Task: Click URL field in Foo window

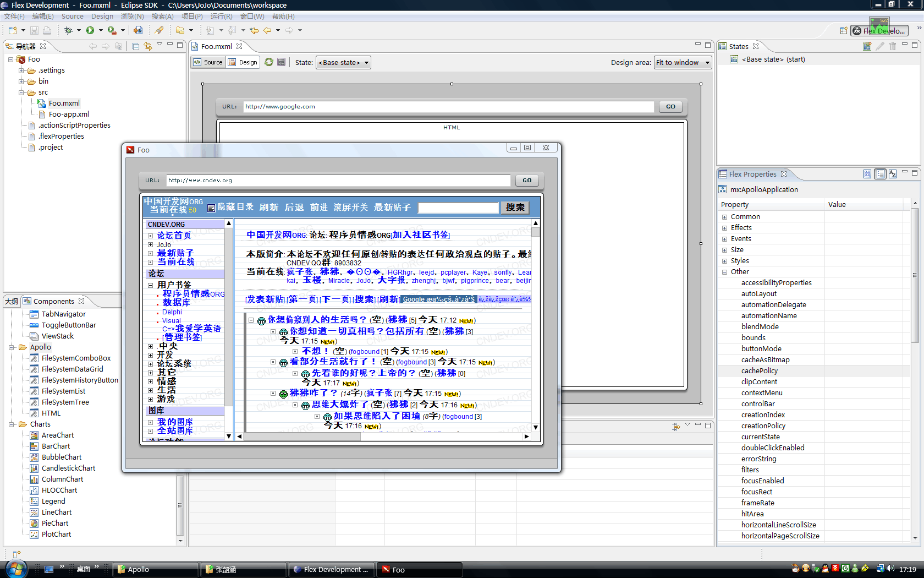Action: pos(338,180)
